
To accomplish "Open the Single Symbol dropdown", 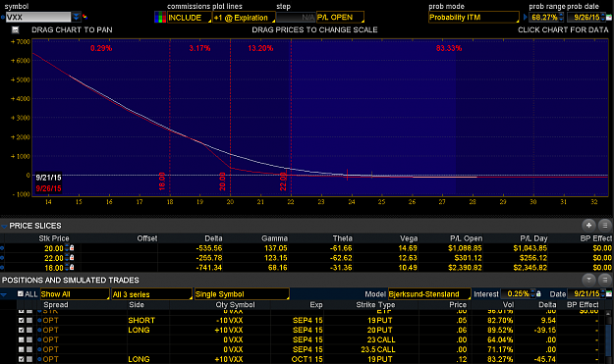I will 242,294.
